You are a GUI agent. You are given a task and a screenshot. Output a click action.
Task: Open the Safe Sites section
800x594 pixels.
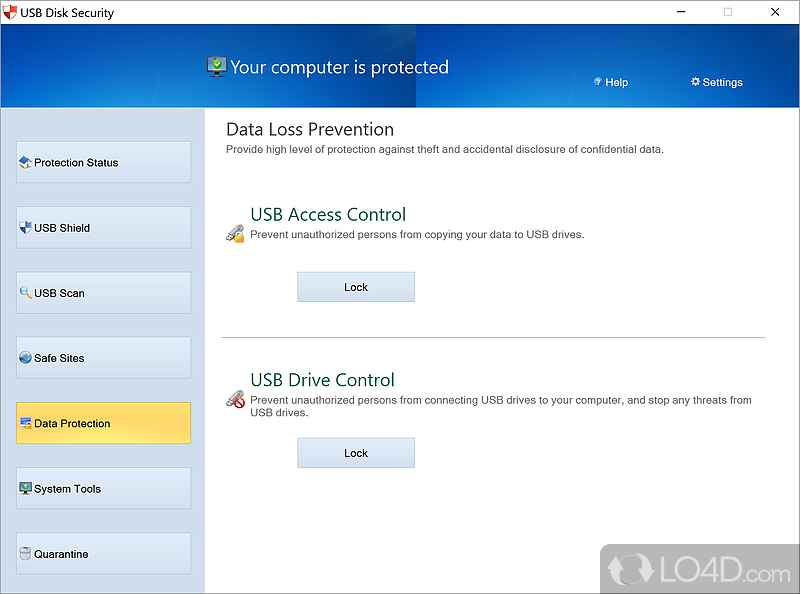coord(104,358)
